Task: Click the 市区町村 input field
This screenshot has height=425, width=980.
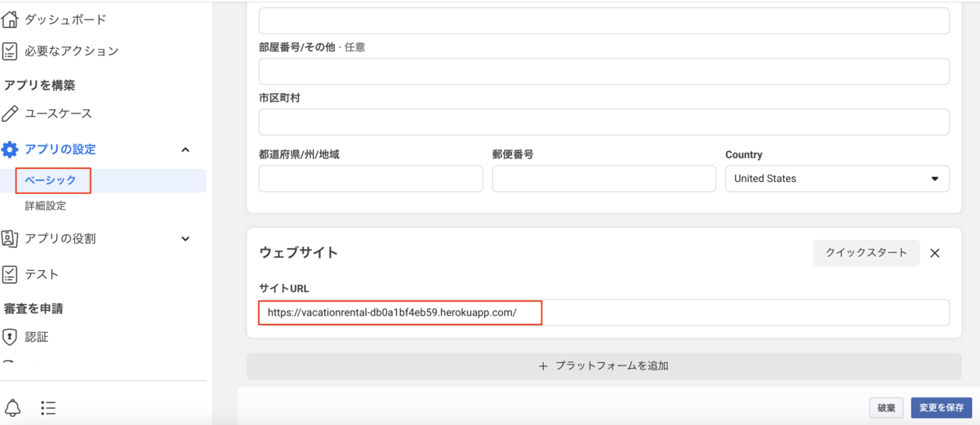Action: click(x=604, y=122)
